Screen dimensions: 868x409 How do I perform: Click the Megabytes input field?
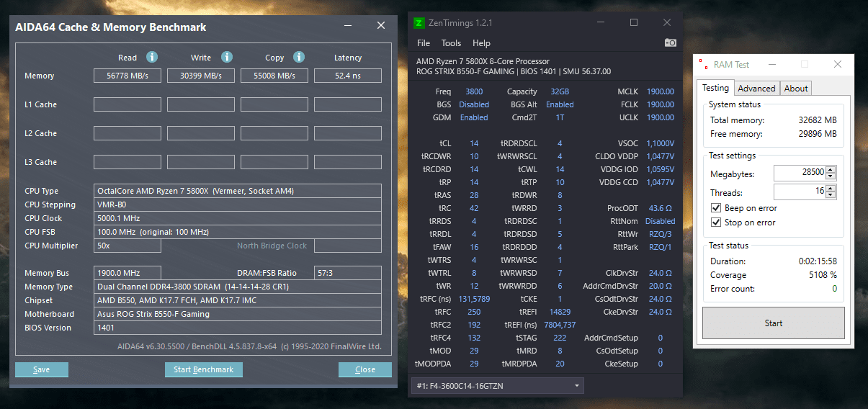pyautogui.click(x=800, y=173)
